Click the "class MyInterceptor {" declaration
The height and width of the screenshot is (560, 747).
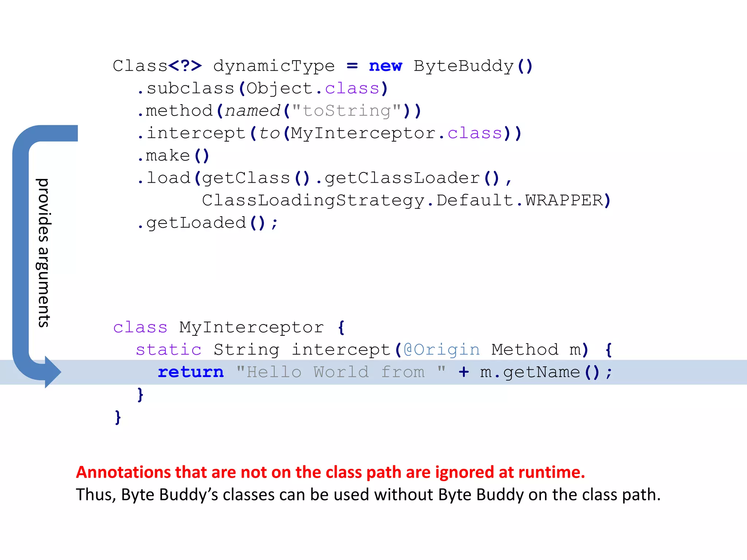[229, 327]
